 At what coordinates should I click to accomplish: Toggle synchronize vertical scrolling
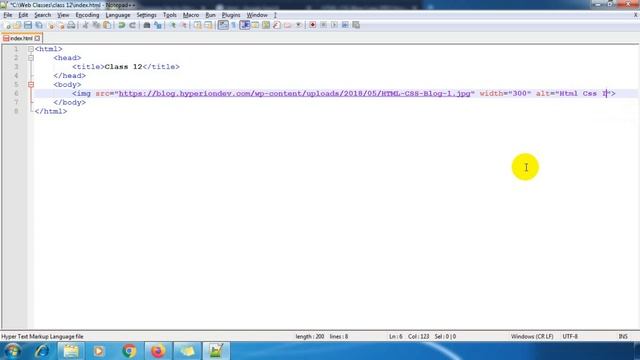click(198, 25)
